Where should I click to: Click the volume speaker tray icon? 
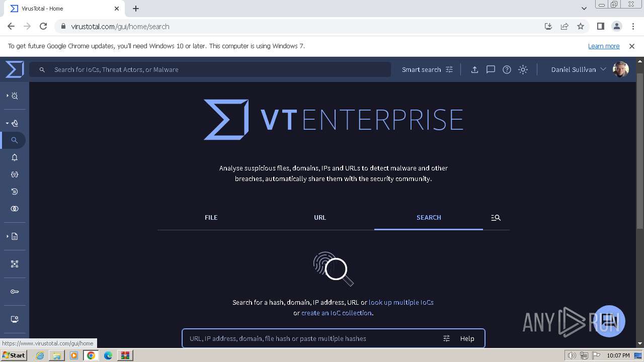572,355
